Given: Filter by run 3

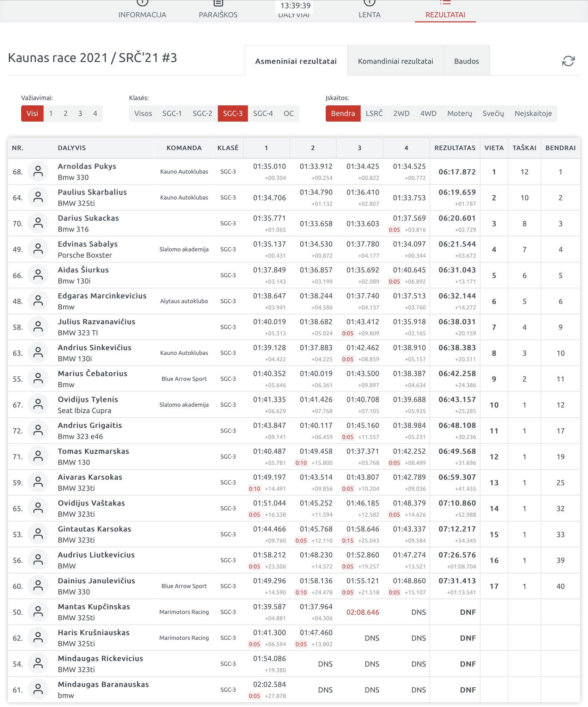Looking at the screenshot, I should coord(80,113).
